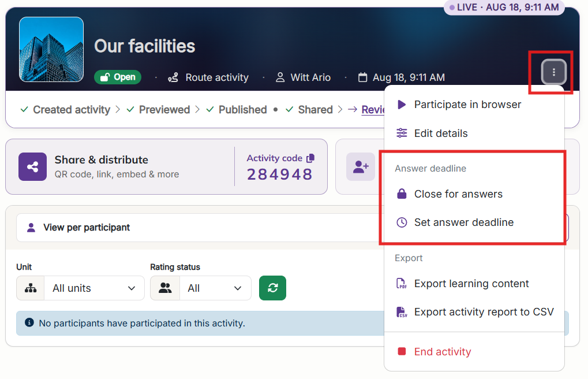Click the CSV file icon

click(402, 312)
